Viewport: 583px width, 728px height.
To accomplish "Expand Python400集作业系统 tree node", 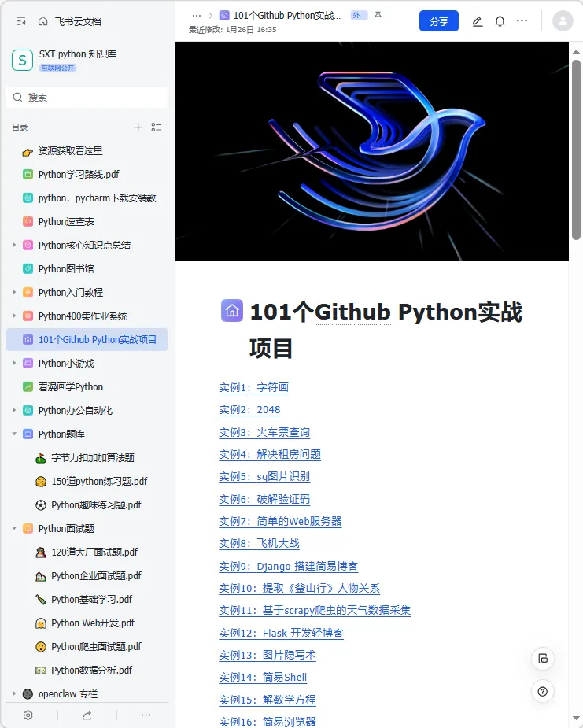I will click(14, 316).
